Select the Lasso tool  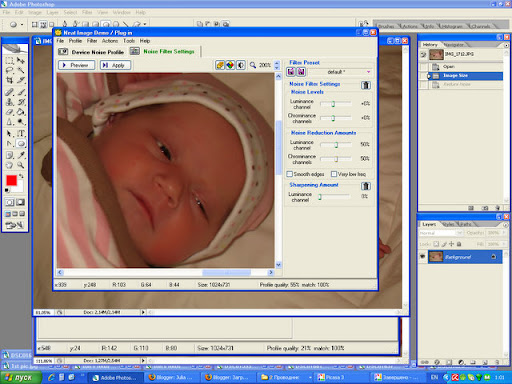pyautogui.click(x=9, y=70)
